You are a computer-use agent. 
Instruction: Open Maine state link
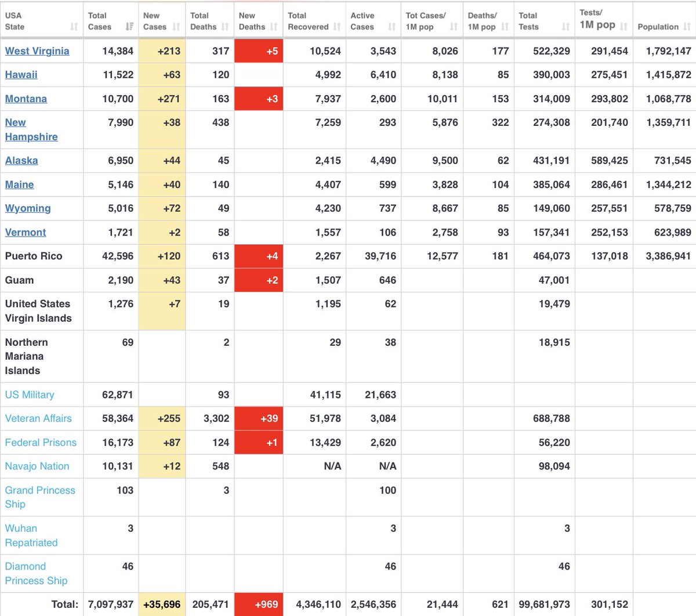[x=20, y=184]
